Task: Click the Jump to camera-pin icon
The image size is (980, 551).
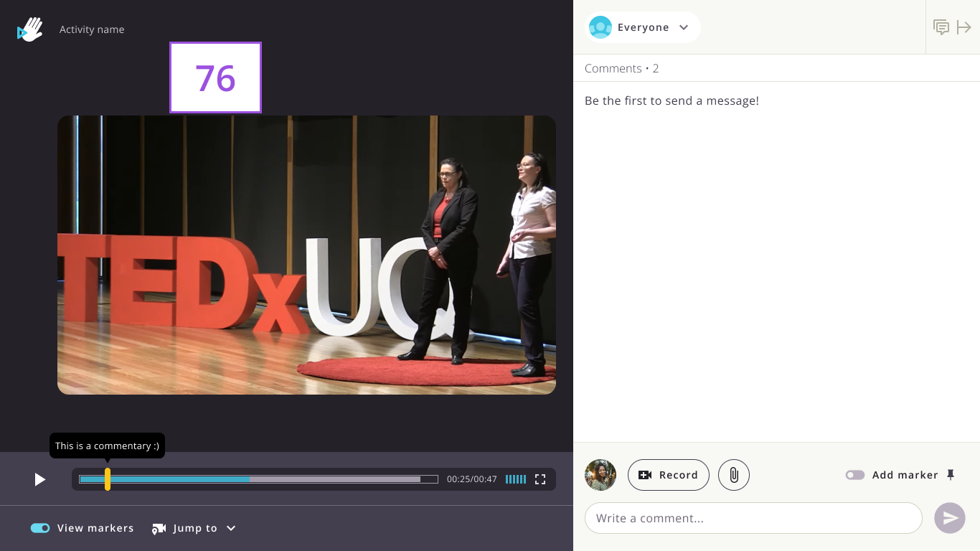Action: click(x=159, y=529)
